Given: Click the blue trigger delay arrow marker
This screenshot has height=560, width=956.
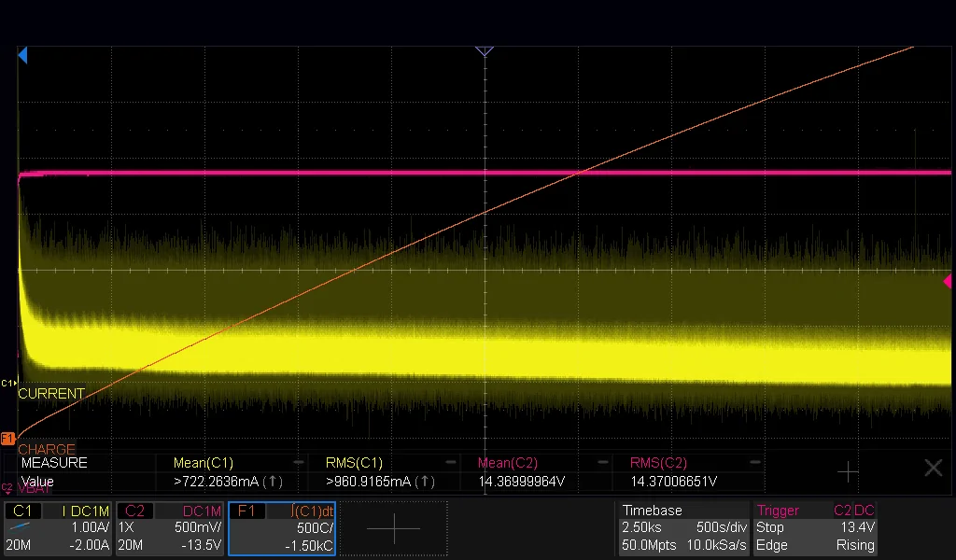Looking at the screenshot, I should tap(22, 55).
